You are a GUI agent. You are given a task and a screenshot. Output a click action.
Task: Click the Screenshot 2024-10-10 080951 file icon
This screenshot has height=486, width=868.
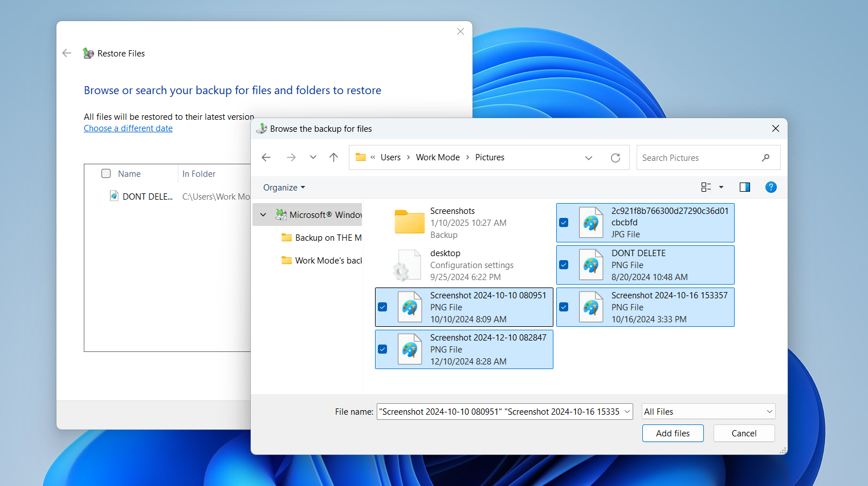click(x=410, y=307)
